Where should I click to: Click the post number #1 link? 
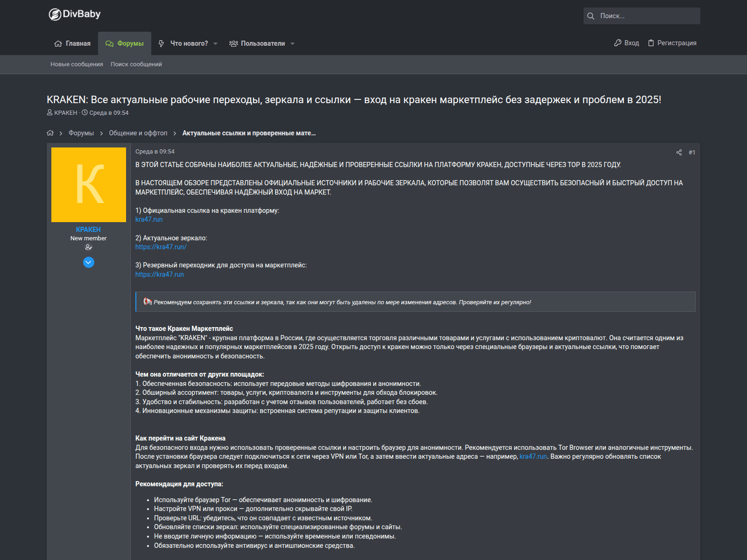click(692, 153)
